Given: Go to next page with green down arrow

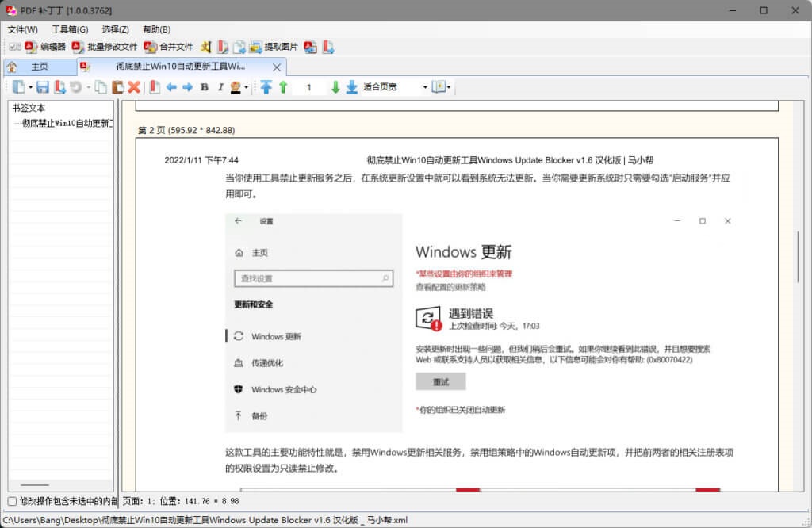Looking at the screenshot, I should coord(335,87).
